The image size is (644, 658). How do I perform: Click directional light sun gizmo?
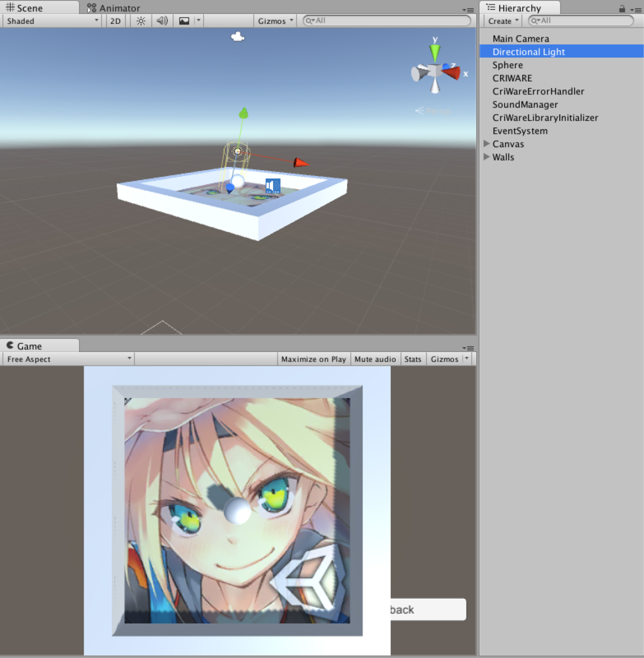click(x=238, y=152)
